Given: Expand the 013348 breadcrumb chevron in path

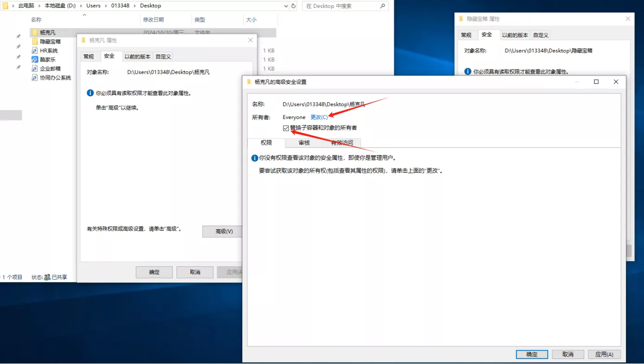Looking at the screenshot, I should 134,6.
